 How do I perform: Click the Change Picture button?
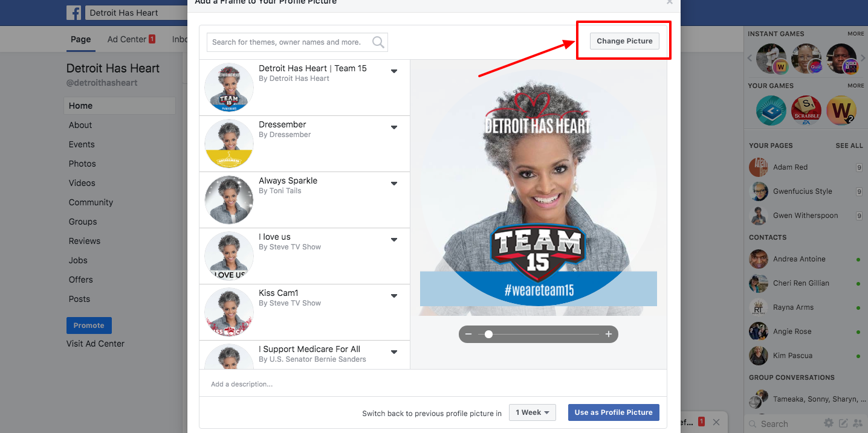tap(624, 41)
